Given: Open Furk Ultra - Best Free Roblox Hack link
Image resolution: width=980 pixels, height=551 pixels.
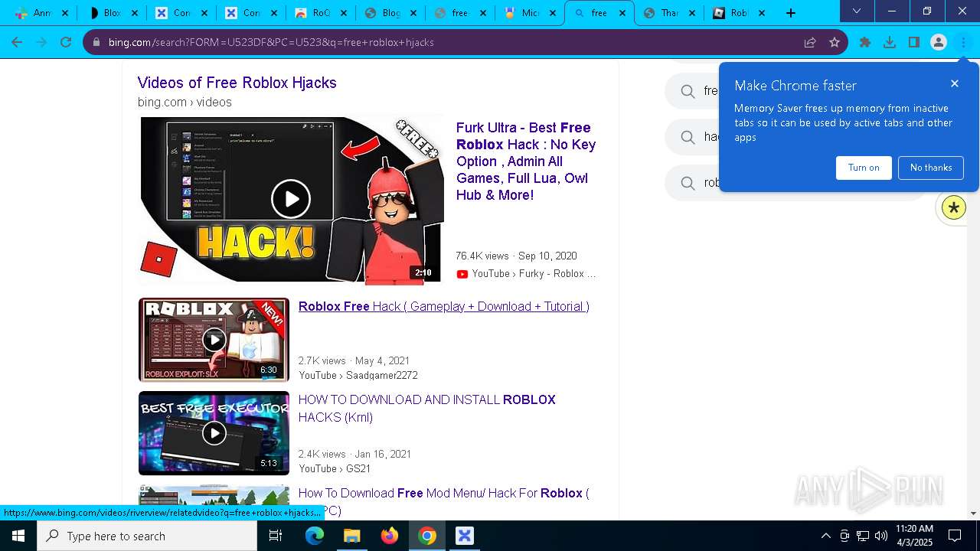Looking at the screenshot, I should pyautogui.click(x=526, y=161).
